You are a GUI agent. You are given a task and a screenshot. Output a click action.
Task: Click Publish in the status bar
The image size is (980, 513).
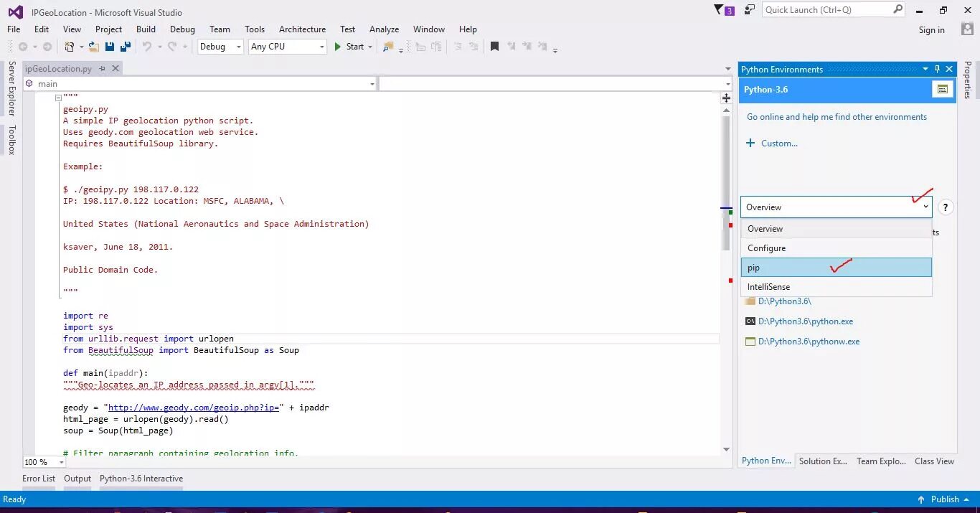tap(945, 499)
